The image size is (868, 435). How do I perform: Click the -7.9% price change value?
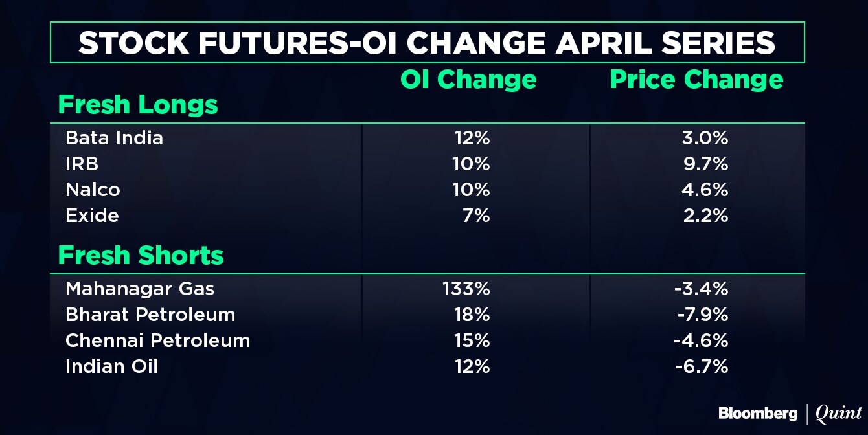[x=702, y=315]
